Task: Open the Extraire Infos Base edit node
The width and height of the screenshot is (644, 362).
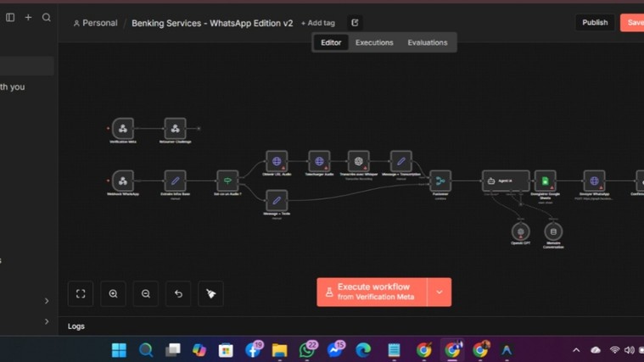Action: 175,181
